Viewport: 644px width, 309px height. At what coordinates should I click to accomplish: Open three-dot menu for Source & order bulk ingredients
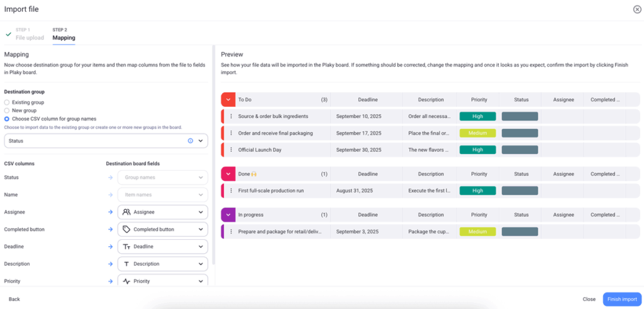pos(231,116)
